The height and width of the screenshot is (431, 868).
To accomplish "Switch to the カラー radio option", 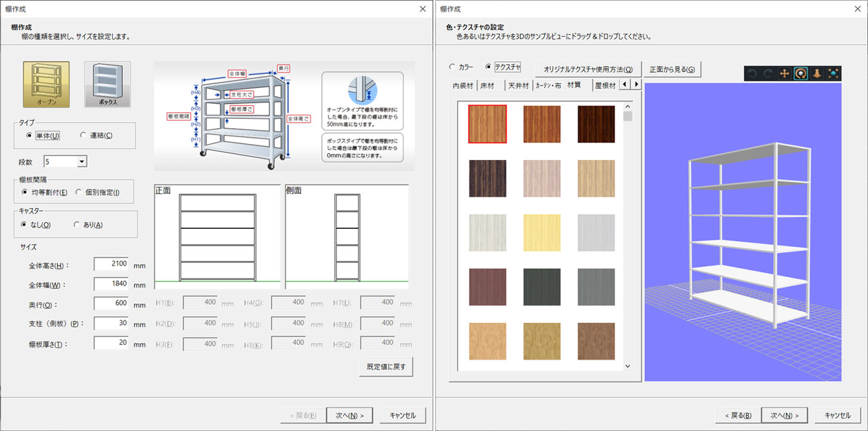I will coord(453,67).
